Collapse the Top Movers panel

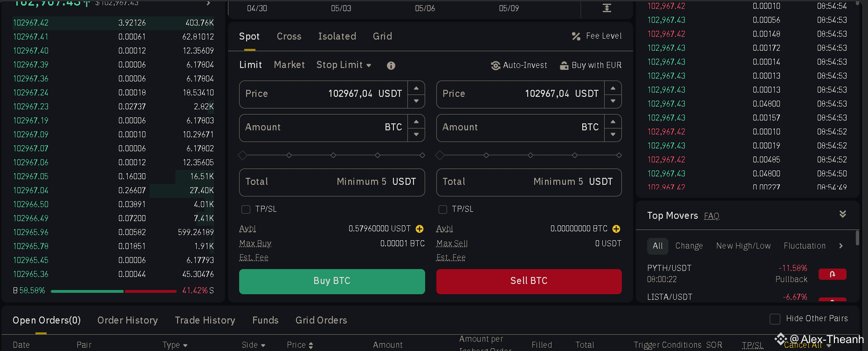tap(842, 214)
